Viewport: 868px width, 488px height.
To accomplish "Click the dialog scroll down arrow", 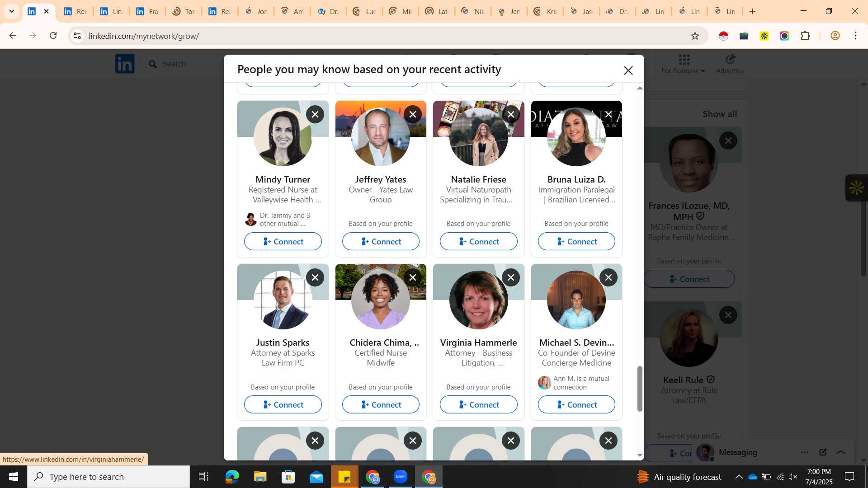I will click(x=640, y=455).
